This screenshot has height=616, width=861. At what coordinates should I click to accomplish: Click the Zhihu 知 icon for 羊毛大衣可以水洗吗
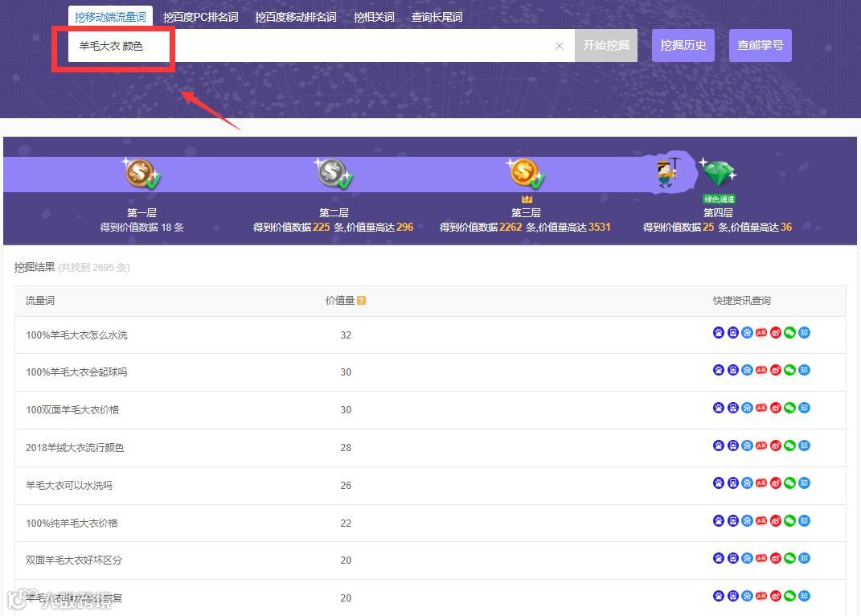(x=803, y=483)
